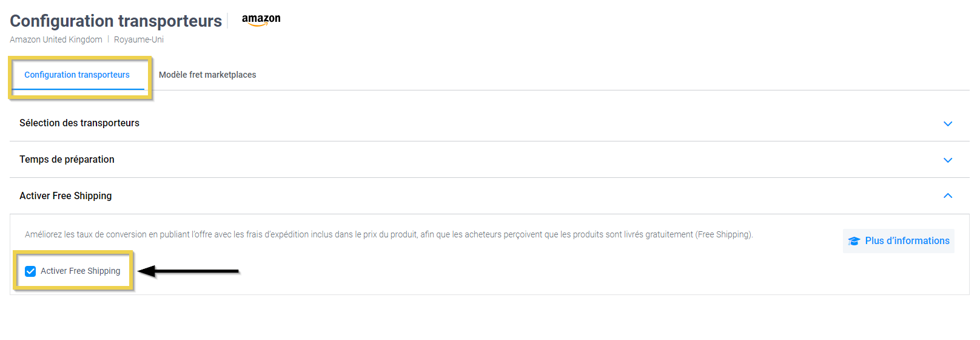Switch to Modèle fret marketplaces tab
980x340 pixels.
207,75
